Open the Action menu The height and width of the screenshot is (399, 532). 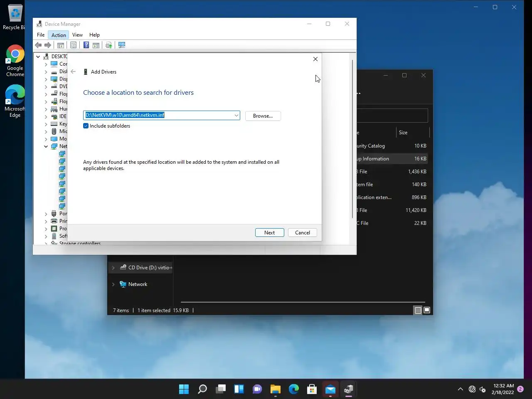tap(59, 35)
